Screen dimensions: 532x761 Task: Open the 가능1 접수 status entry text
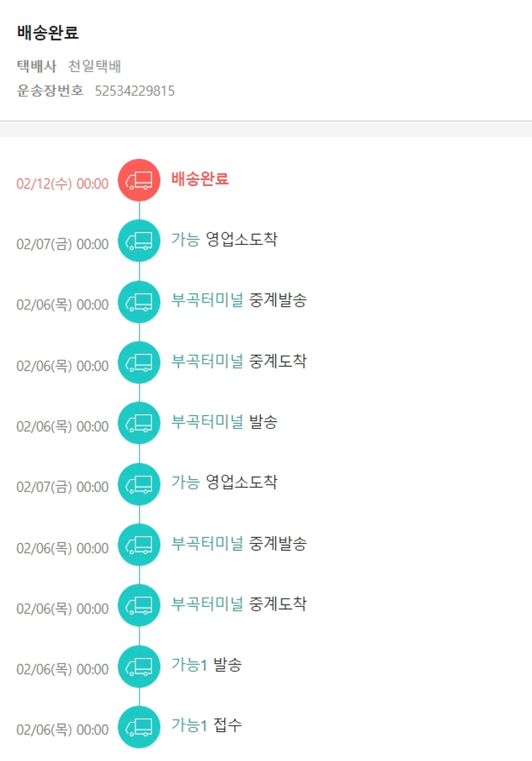(206, 725)
